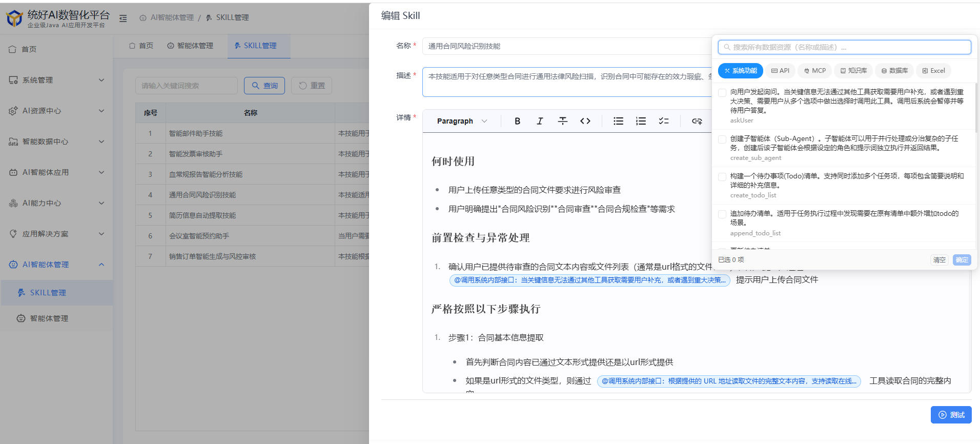
Task: Check the create_todo_list tool checkbox
Action: pos(722,177)
